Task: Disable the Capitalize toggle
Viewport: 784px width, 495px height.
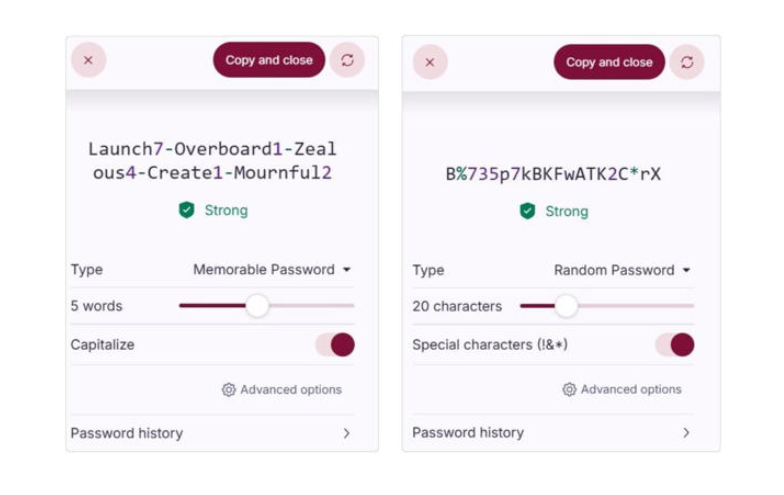Action: [335, 345]
